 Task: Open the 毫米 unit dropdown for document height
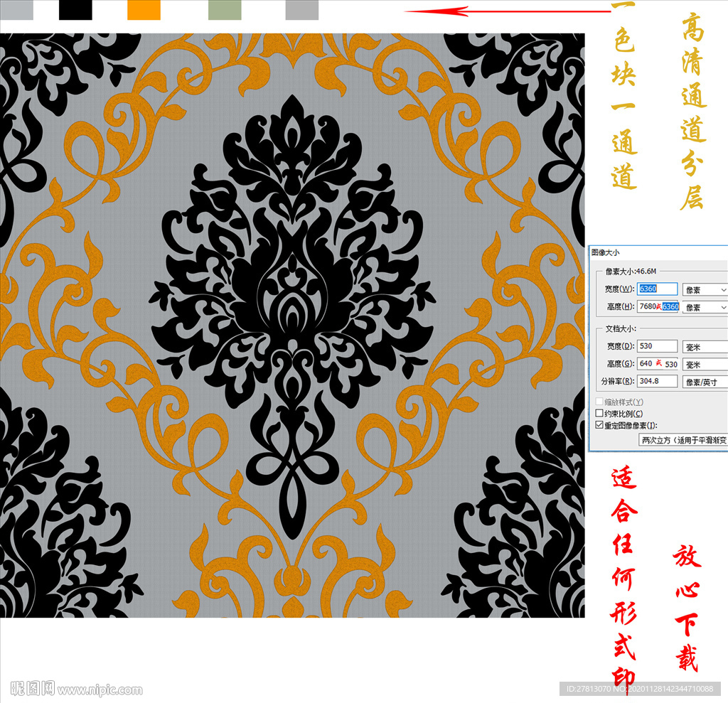(705, 365)
